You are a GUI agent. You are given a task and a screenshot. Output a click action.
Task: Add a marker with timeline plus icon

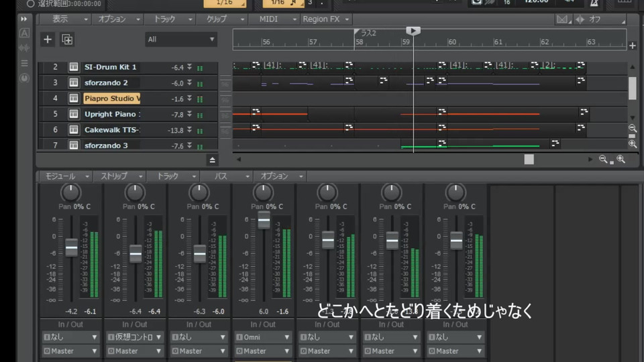tap(632, 46)
